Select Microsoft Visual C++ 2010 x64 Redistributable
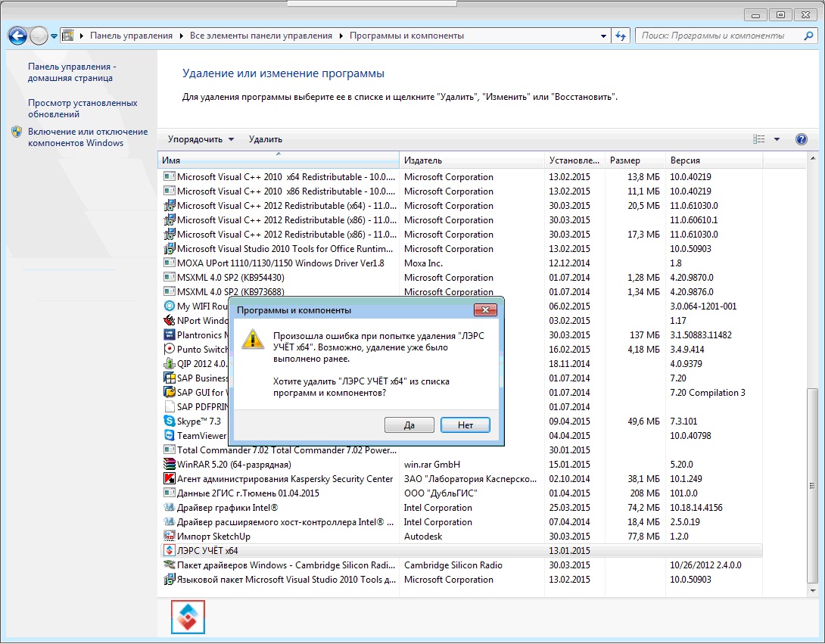This screenshot has width=825, height=644. (460, 177)
